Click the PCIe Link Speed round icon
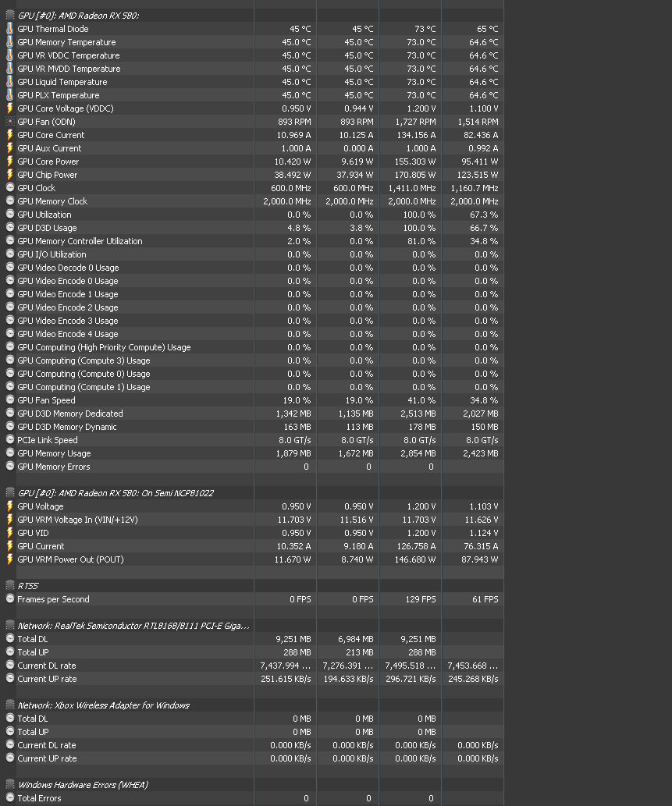The width and height of the screenshot is (672, 806). (10, 440)
